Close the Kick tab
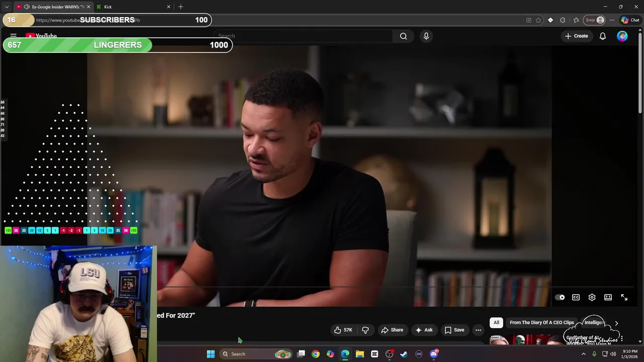644x362 pixels. (169, 7)
